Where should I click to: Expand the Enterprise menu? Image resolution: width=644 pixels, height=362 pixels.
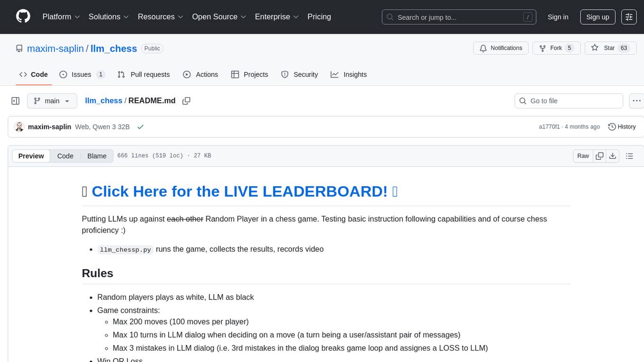[277, 17]
